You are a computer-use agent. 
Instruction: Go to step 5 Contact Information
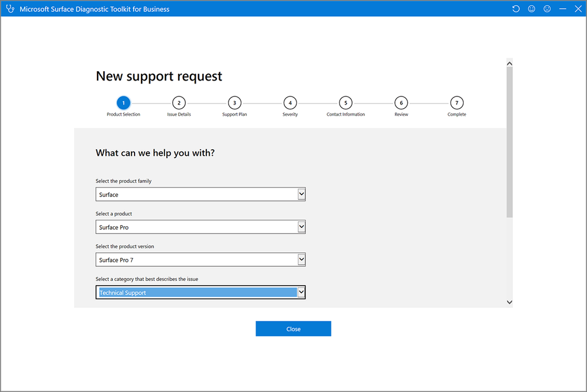346,103
